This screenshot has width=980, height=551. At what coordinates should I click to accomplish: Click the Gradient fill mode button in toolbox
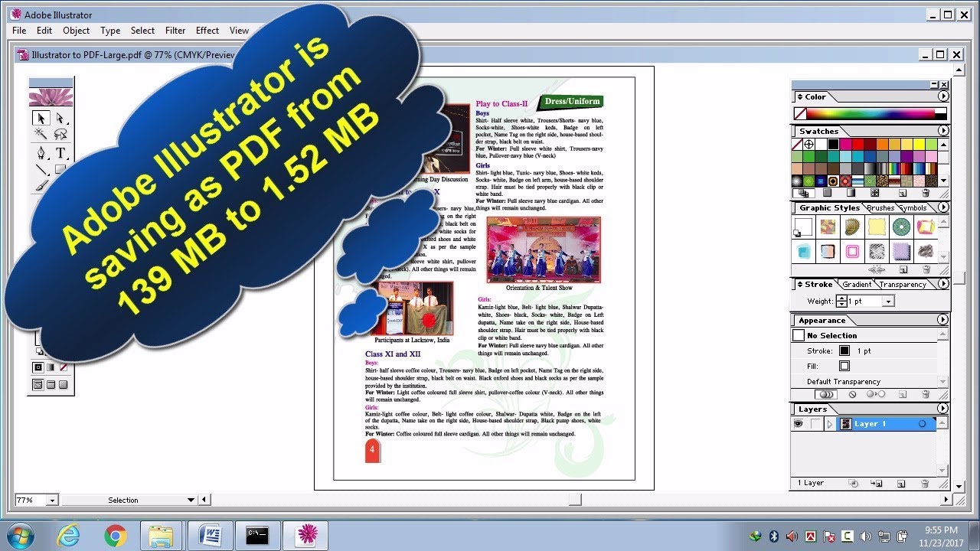[x=51, y=367]
